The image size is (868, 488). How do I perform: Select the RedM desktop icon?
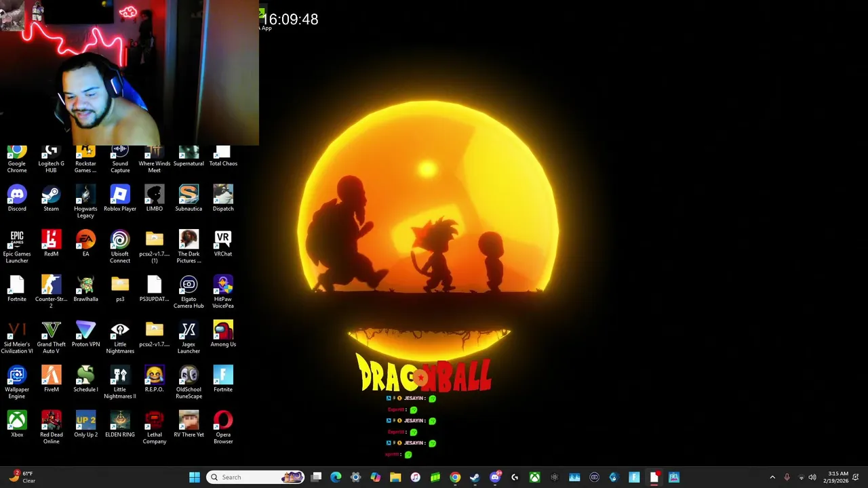coord(51,244)
